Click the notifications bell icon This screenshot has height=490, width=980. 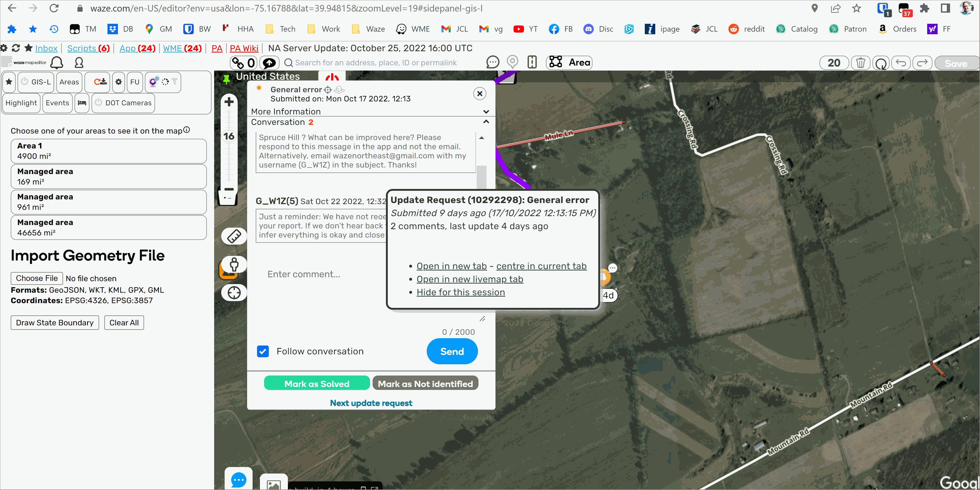click(x=57, y=63)
